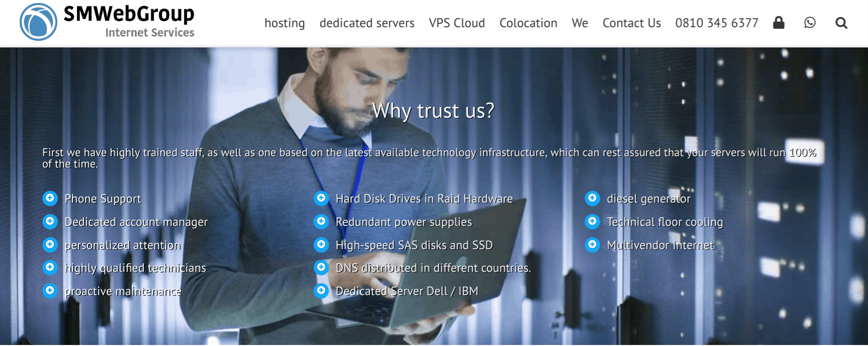Click plus icon beside Dedicated account manager
The image size is (868, 346).
[x=50, y=221]
